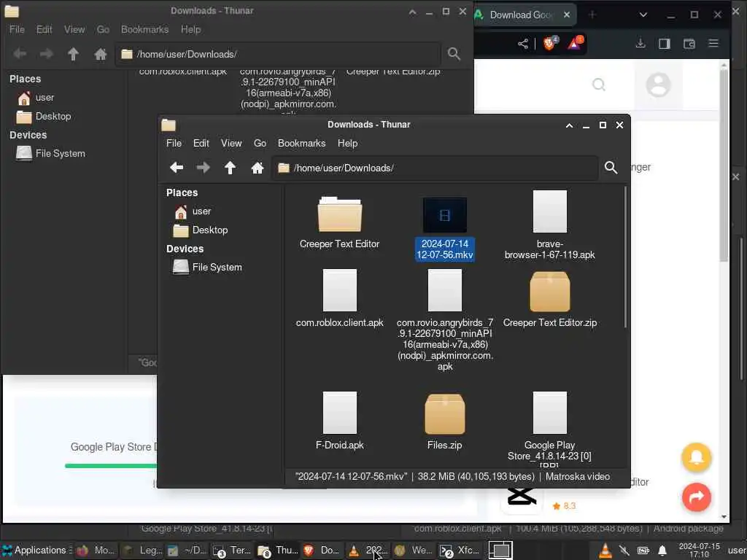Click forward arrow in front Thunar window
This screenshot has width=747, height=560.
(204, 168)
